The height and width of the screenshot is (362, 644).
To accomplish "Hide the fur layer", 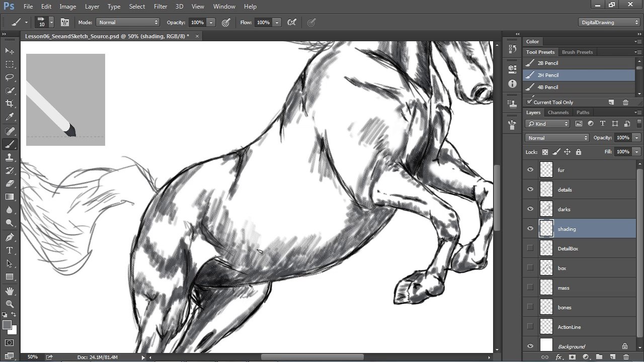I will (530, 170).
